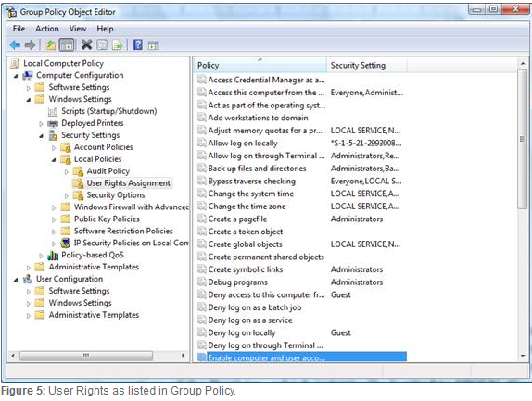Expand Windows Firewall with Advanced node
The width and height of the screenshot is (532, 401).
54,207
